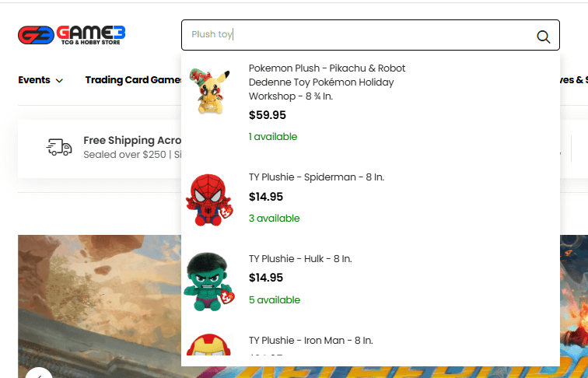Click "5 available" under Hulk plushie
Image resolution: width=588 pixels, height=378 pixels.
274,300
